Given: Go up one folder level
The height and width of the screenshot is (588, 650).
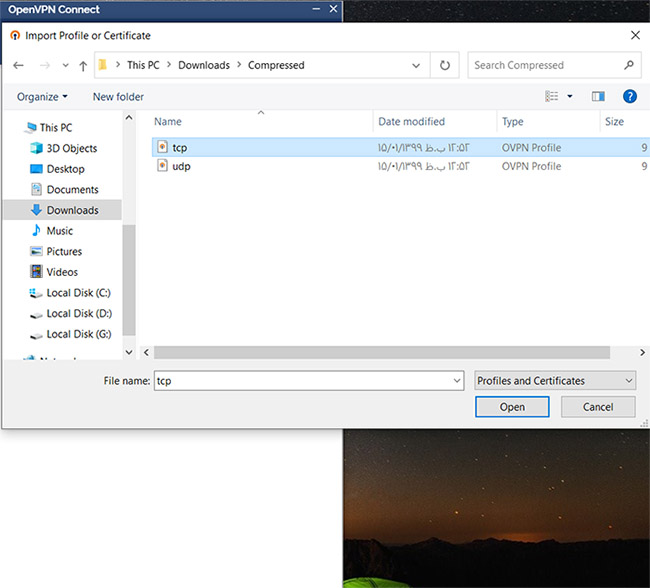Looking at the screenshot, I should [82, 66].
